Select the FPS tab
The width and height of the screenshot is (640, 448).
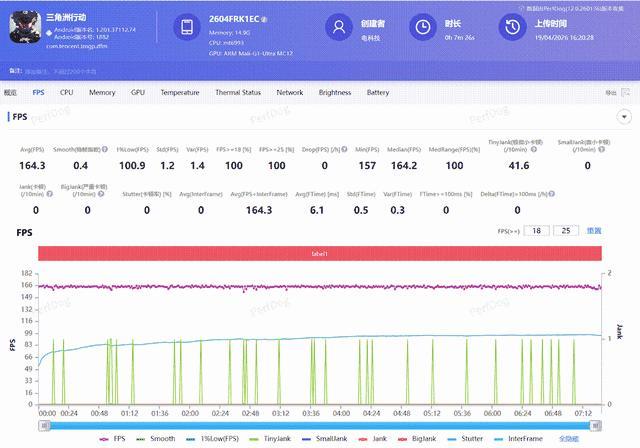pyautogui.click(x=38, y=93)
